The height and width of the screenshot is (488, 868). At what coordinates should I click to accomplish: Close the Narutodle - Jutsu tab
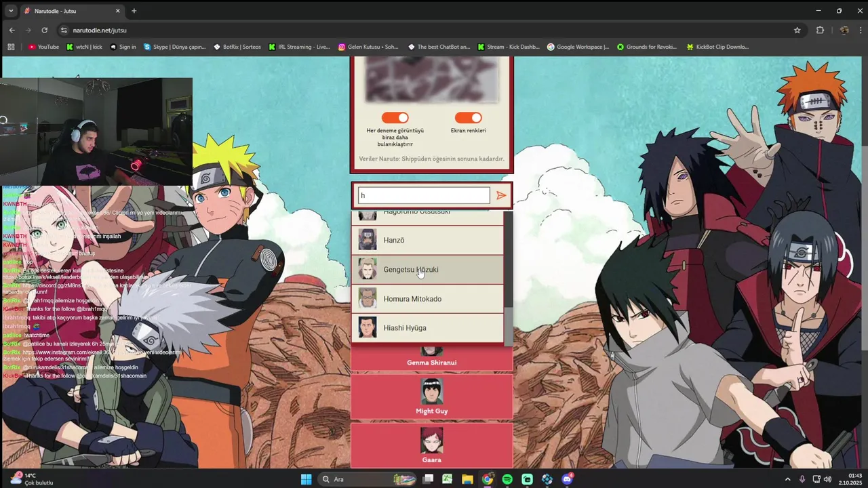pyautogui.click(x=117, y=11)
